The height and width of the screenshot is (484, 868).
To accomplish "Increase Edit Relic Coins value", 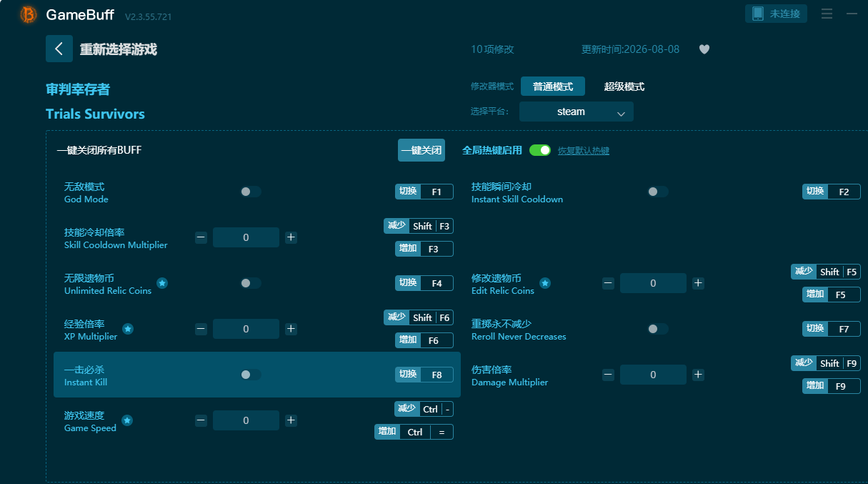I will 698,283.
